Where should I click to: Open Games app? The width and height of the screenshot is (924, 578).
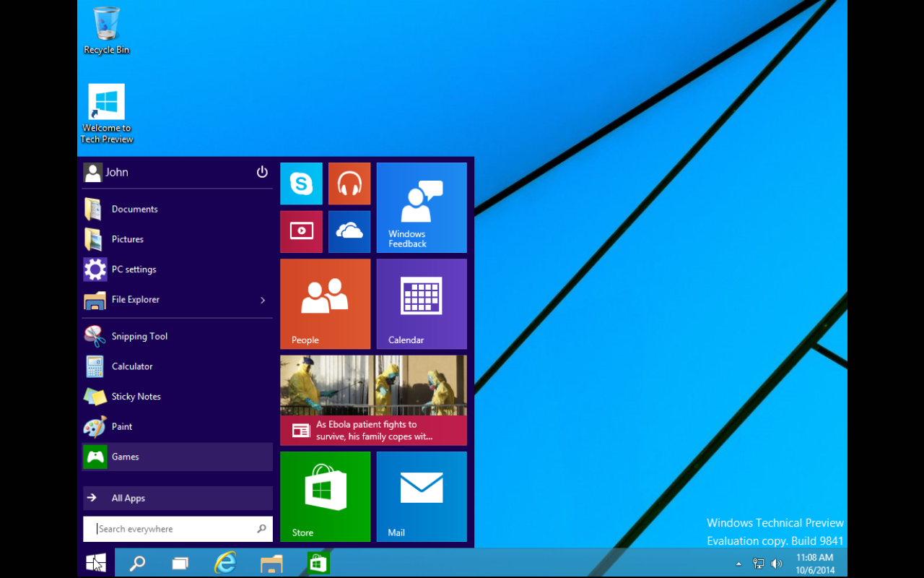coord(178,457)
